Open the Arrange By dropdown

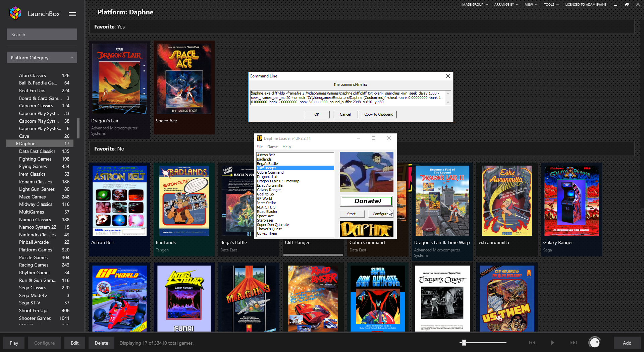506,5
